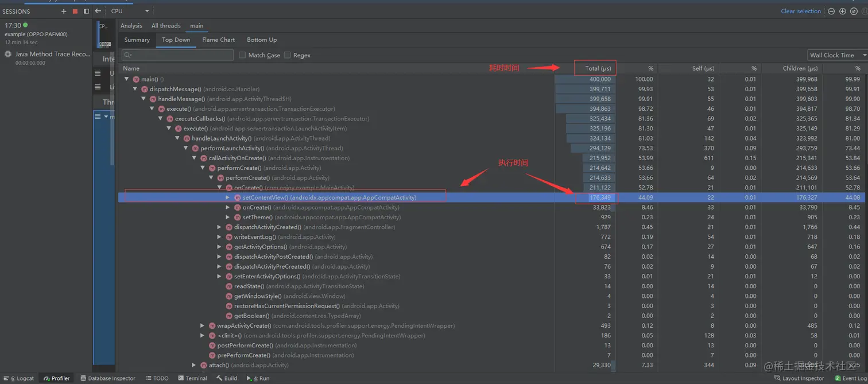Viewport: 868px width, 384px height.
Task: Open the Wall Clock Time dropdown
Action: tap(837, 55)
